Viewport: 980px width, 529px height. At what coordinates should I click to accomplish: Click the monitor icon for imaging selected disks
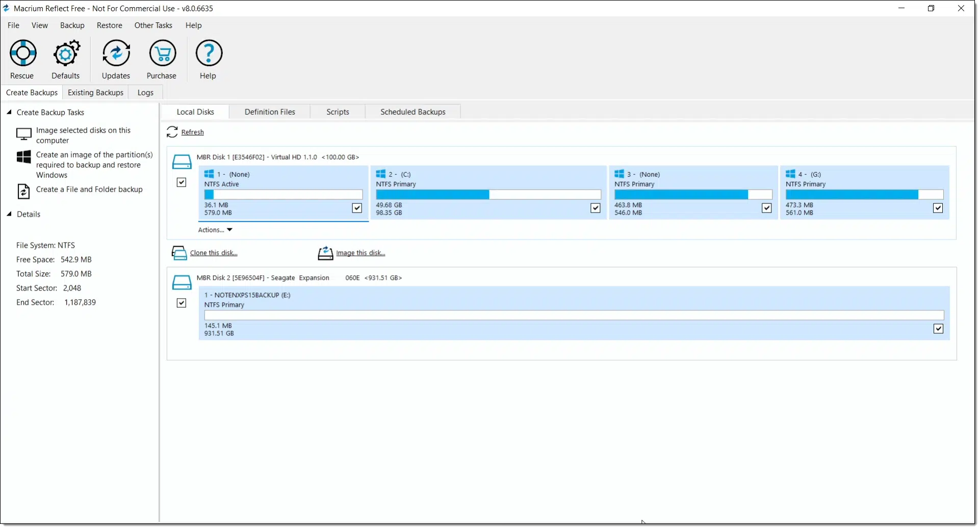[x=24, y=135]
